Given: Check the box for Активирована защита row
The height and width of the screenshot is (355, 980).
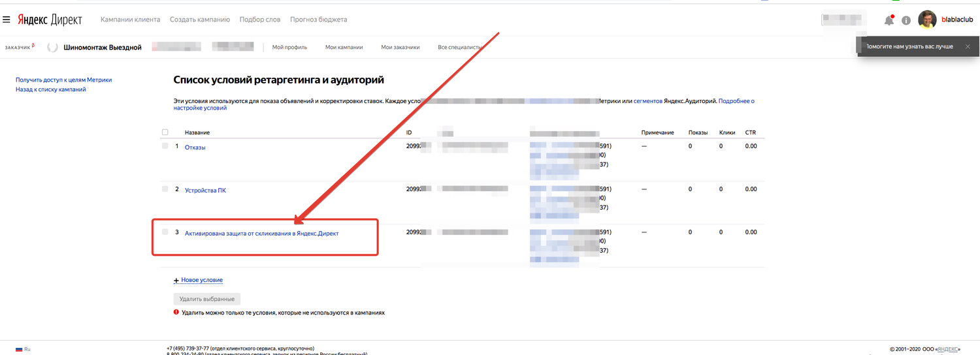Looking at the screenshot, I should pyautogui.click(x=165, y=232).
